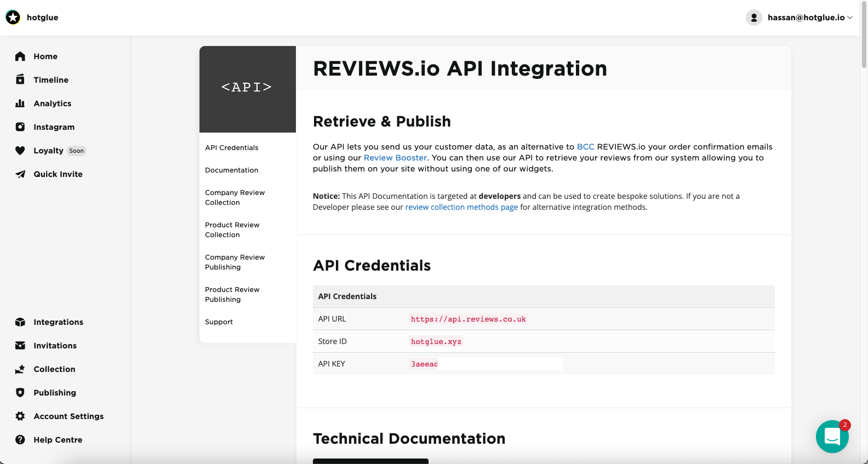Viewport: 868px width, 464px height.
Task: Click the API banner thumbnail
Action: [x=248, y=89]
